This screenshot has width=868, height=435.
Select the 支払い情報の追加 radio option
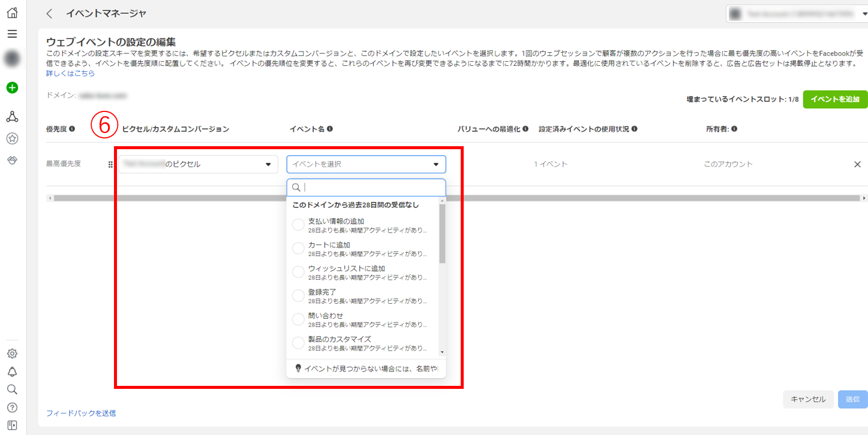click(298, 225)
